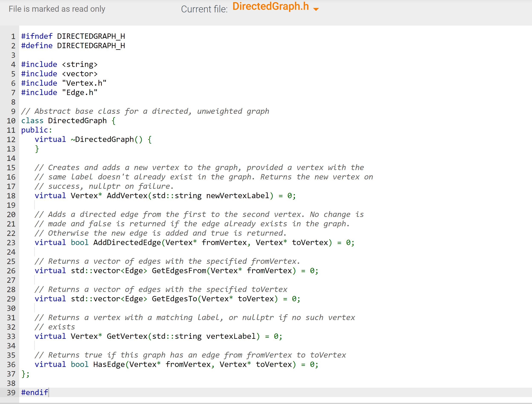Click the Current file label
The image size is (532, 404).
[204, 9]
